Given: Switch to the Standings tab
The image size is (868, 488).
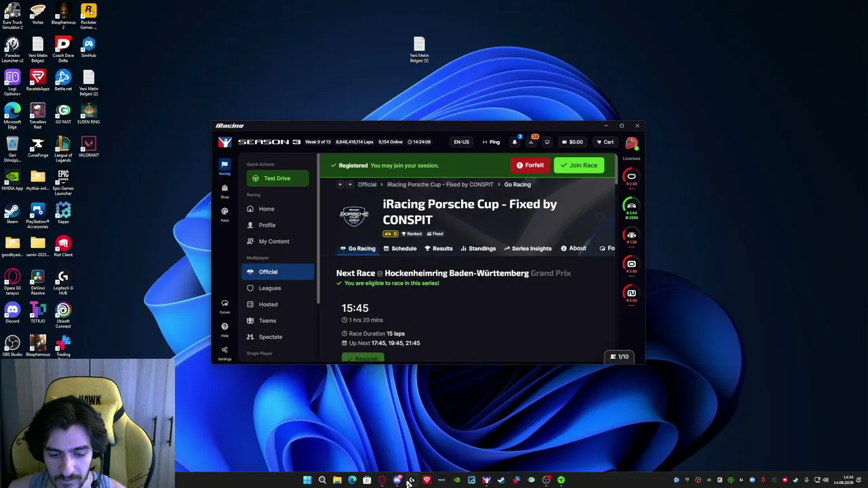Looking at the screenshot, I should (478, 249).
